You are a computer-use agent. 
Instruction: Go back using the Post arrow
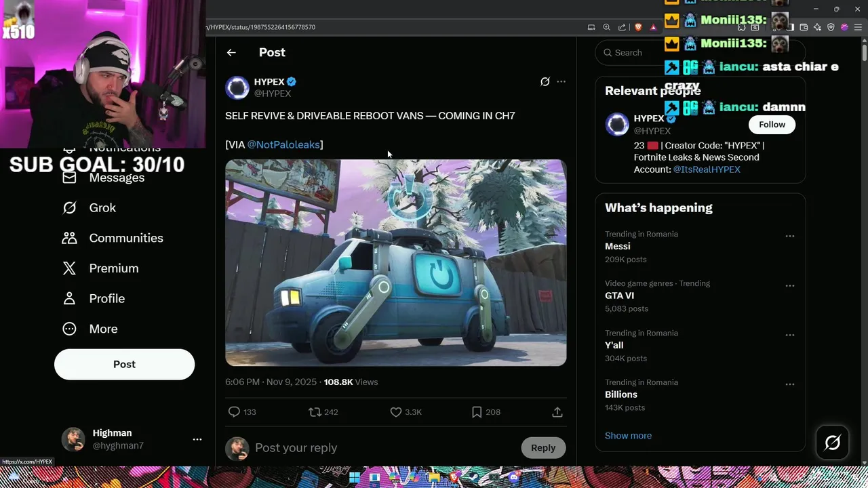(231, 52)
